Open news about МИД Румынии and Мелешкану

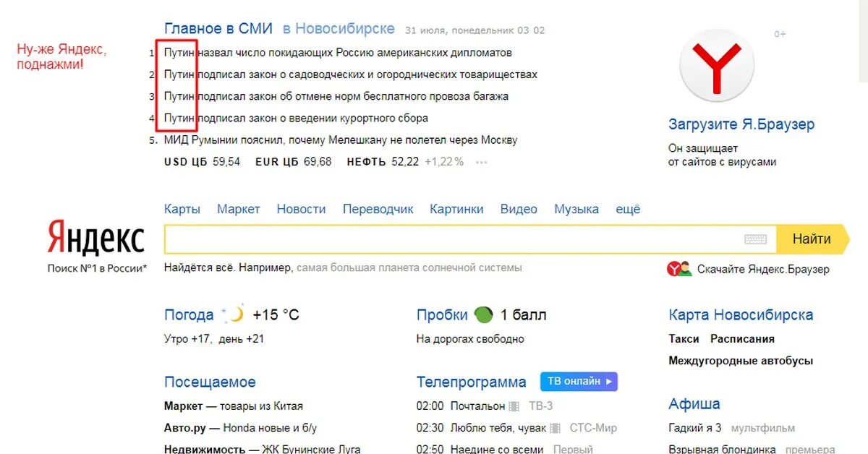click(x=341, y=140)
